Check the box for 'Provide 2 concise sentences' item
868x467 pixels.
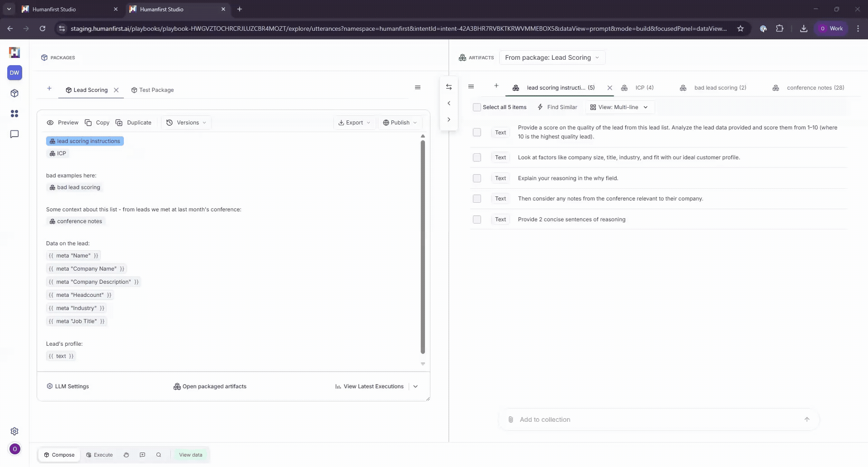[477, 219]
